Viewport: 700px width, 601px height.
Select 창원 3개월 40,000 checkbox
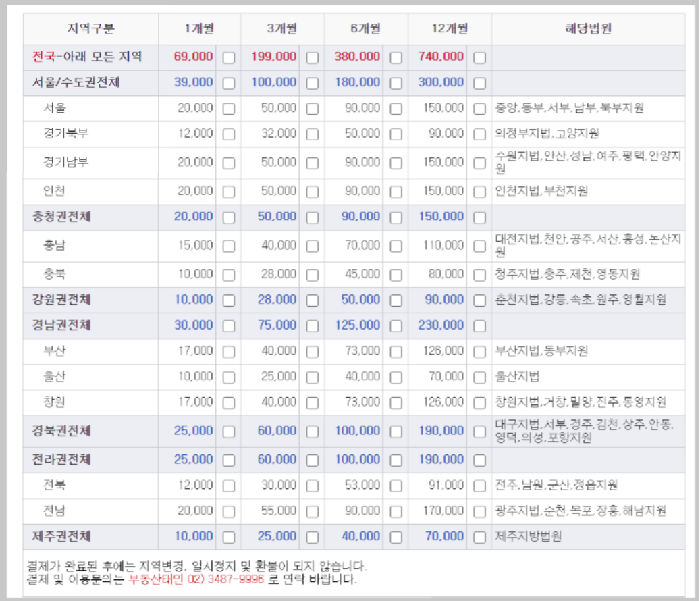(x=313, y=403)
